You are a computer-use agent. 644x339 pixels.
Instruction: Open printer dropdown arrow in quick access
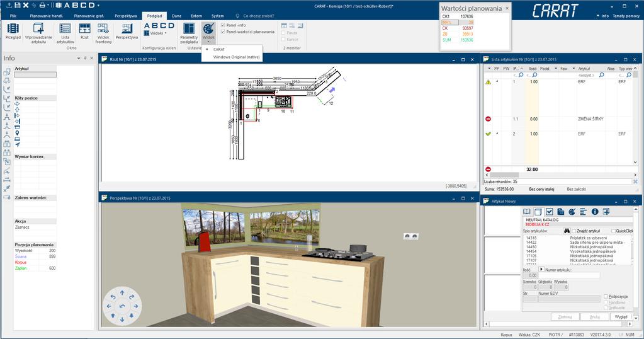tap(48, 5)
